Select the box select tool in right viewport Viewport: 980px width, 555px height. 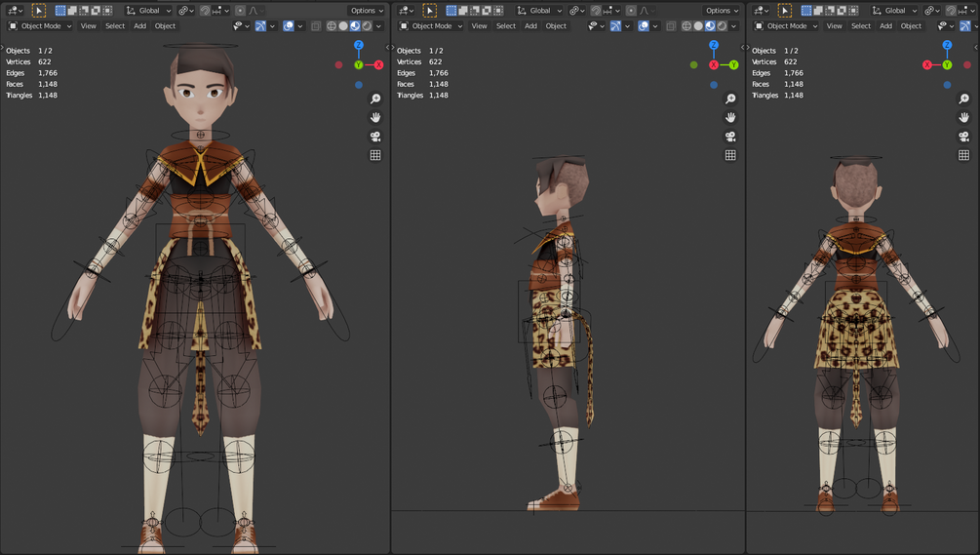point(784,11)
